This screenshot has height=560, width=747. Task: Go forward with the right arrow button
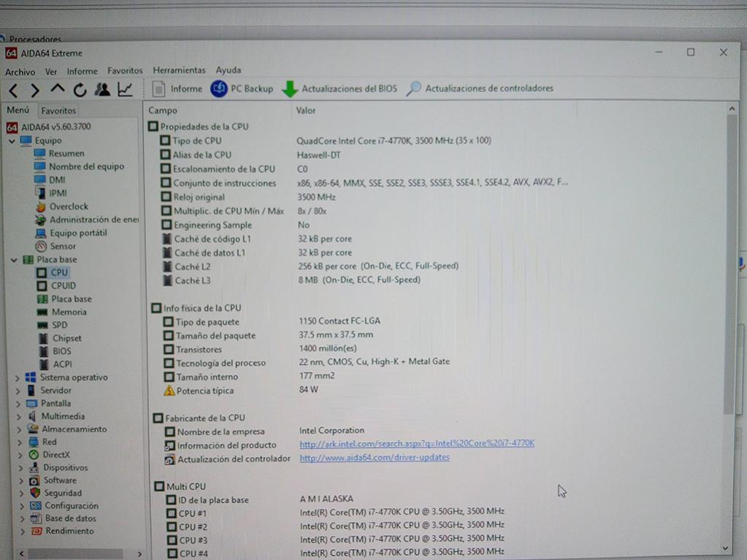tap(35, 90)
